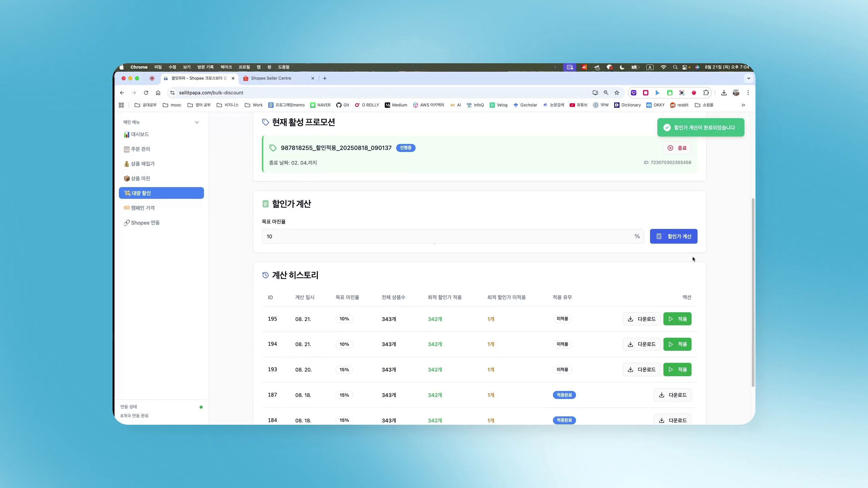This screenshot has width=868, height=488.
Task: Collapse the 메인 메뉴 section
Action: pyautogui.click(x=197, y=122)
